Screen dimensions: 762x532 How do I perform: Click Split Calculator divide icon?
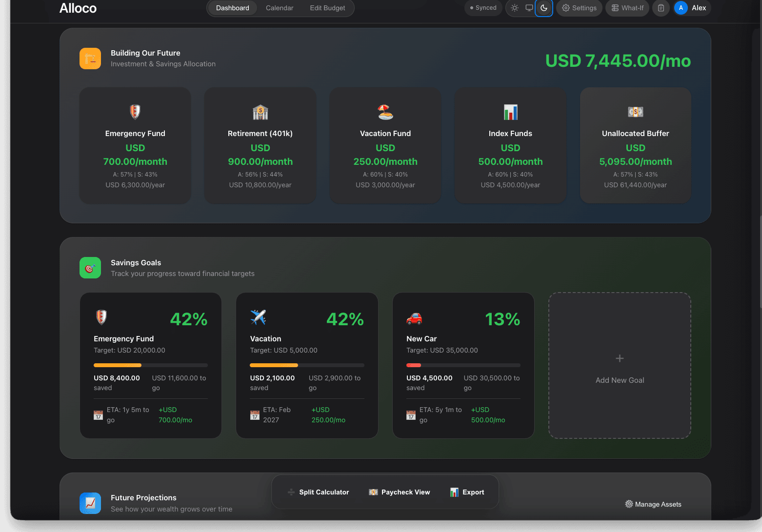(x=291, y=492)
